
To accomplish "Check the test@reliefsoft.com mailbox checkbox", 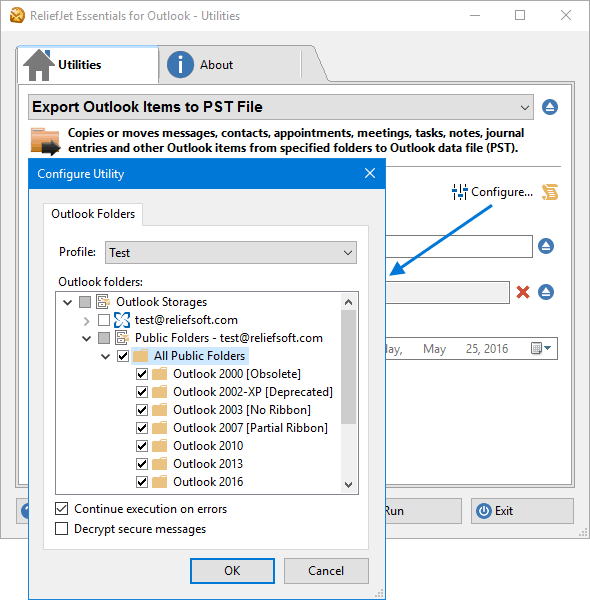I will (x=104, y=320).
